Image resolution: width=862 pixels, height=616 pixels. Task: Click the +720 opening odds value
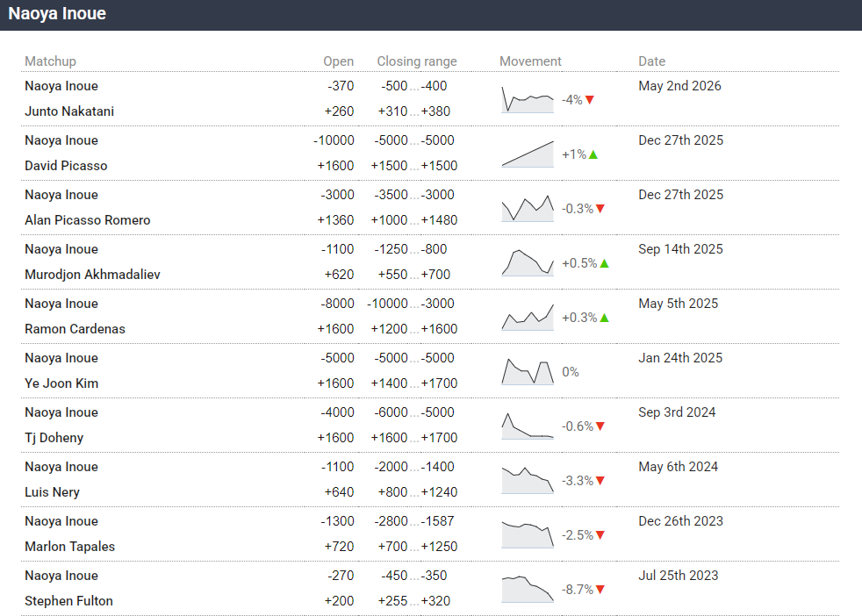coord(339,546)
